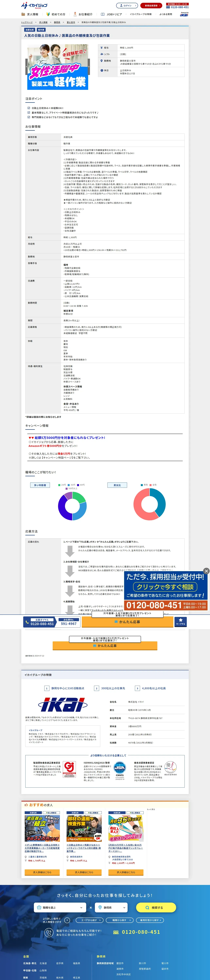Click the 休日 calendar icon
210x980 pixels.
(101, 70)
